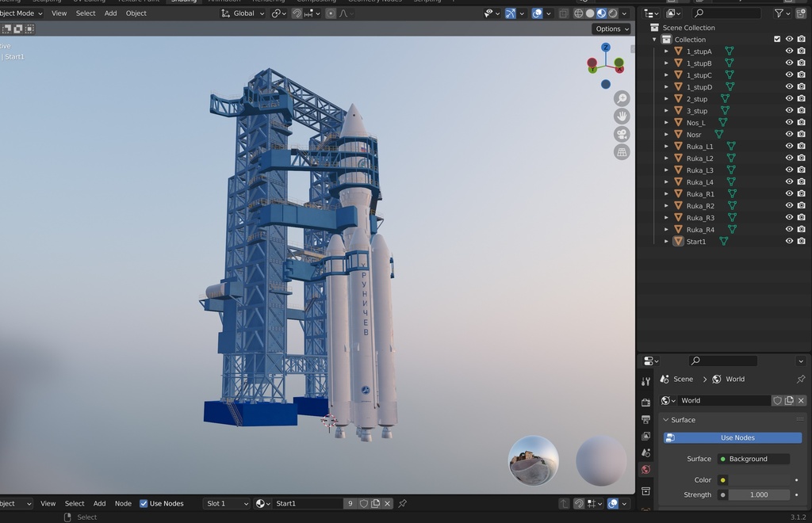Toggle camera view with the camera gizmo
The height and width of the screenshot is (523, 812).
coord(622,135)
